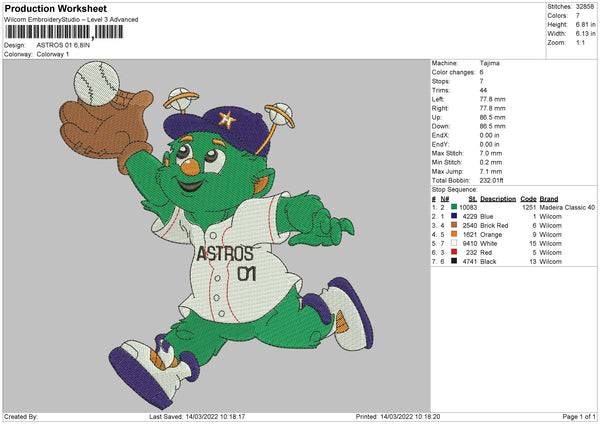
Task: Click the Color changes value 6
Action: click(481, 72)
